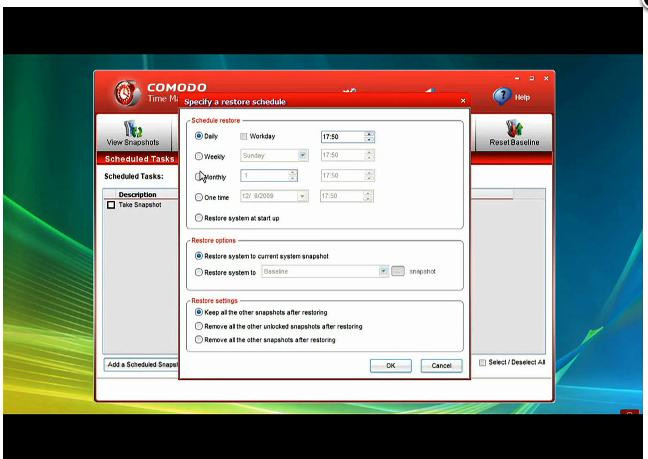The height and width of the screenshot is (459, 648).
Task: Select Restore system to current system snapshot
Action: click(x=199, y=256)
